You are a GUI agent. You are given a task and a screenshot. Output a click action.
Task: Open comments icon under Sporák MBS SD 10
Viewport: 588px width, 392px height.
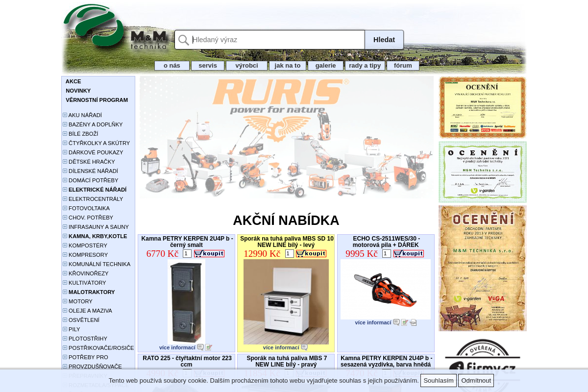point(304,347)
